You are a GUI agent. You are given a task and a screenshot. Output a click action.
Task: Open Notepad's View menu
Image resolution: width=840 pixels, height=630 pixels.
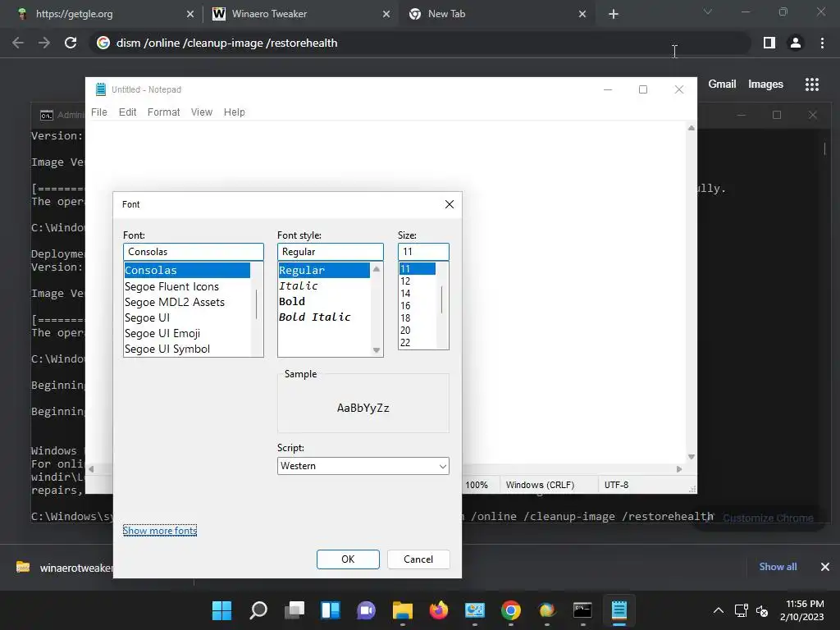pos(202,112)
